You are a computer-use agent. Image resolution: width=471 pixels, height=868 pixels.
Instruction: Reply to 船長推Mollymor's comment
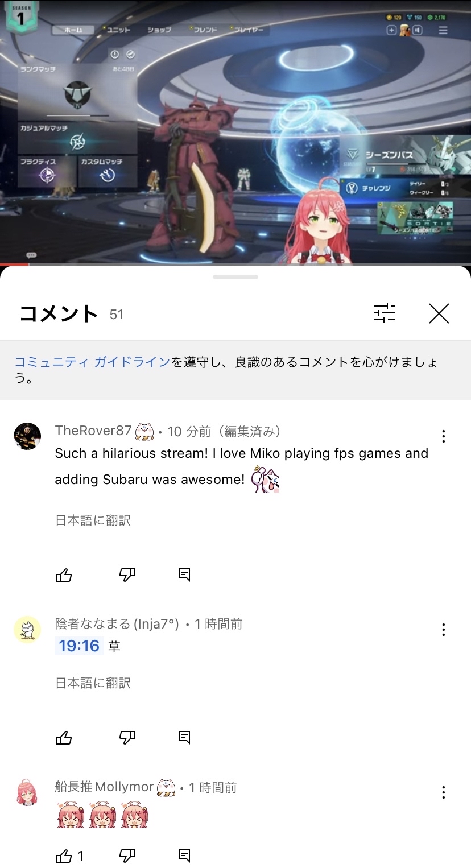pyautogui.click(x=184, y=855)
